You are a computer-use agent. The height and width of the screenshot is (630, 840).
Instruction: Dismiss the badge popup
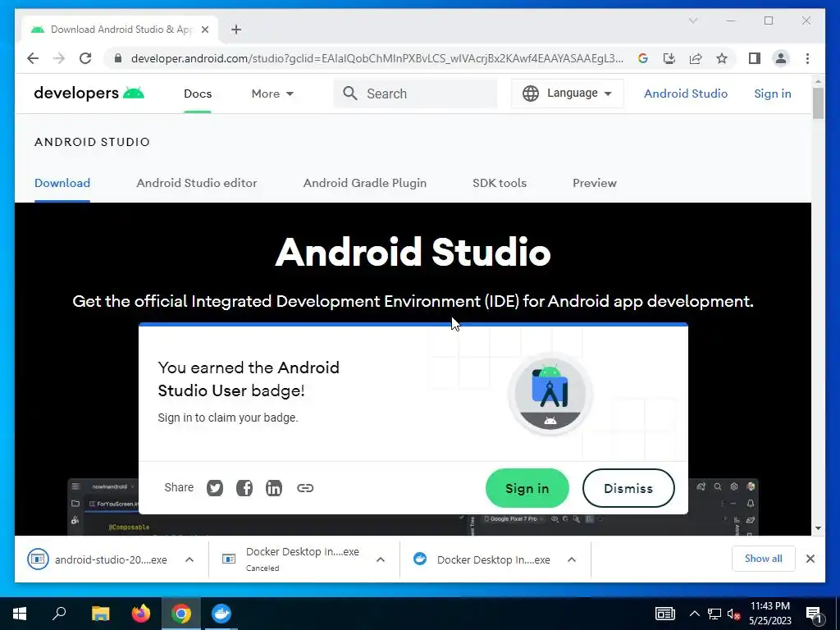coord(628,488)
